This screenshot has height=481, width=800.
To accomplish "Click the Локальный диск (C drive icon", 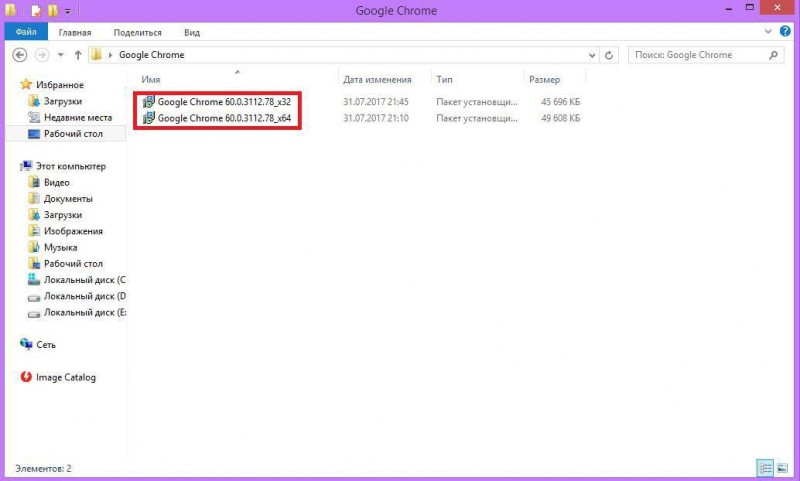I will pos(34,280).
